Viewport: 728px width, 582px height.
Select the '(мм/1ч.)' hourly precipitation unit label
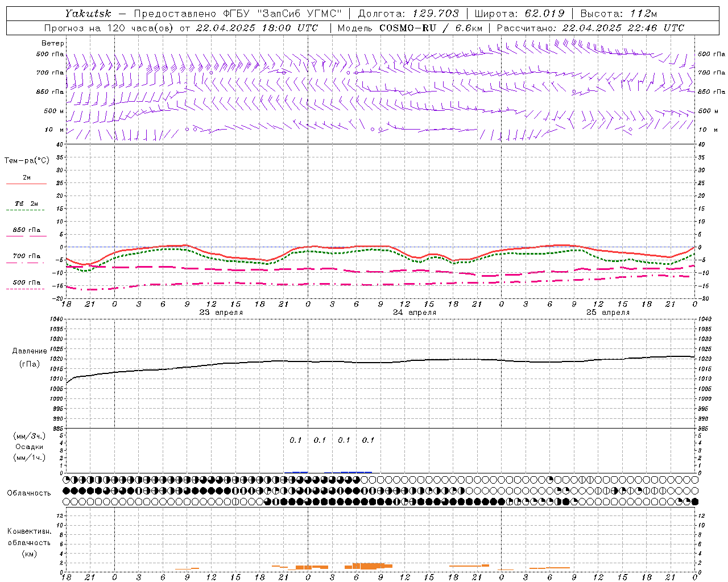tap(30, 458)
